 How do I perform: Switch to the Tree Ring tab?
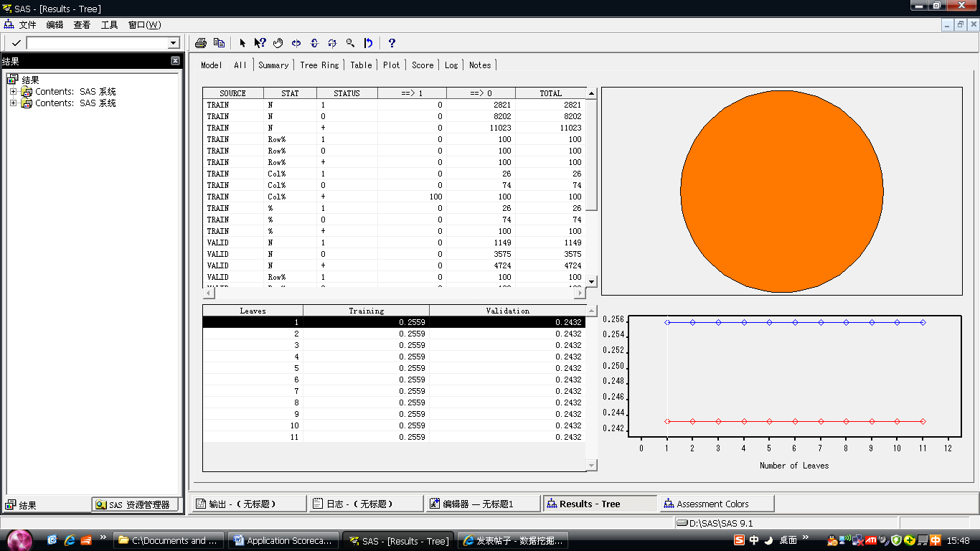coord(319,65)
